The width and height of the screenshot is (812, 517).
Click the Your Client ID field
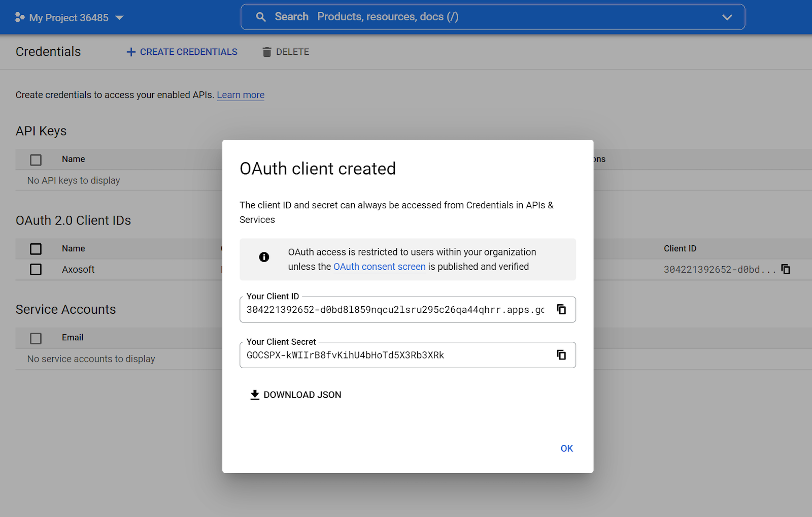[x=408, y=309]
